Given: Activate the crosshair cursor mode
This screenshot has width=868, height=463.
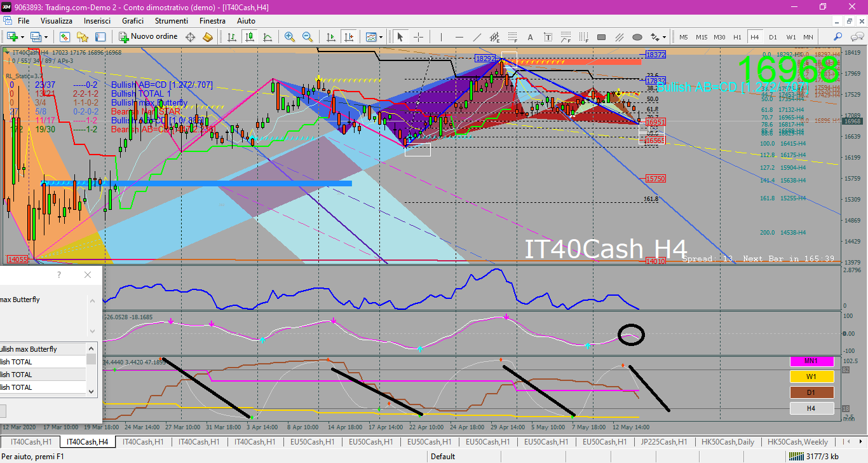Looking at the screenshot, I should tap(418, 37).
